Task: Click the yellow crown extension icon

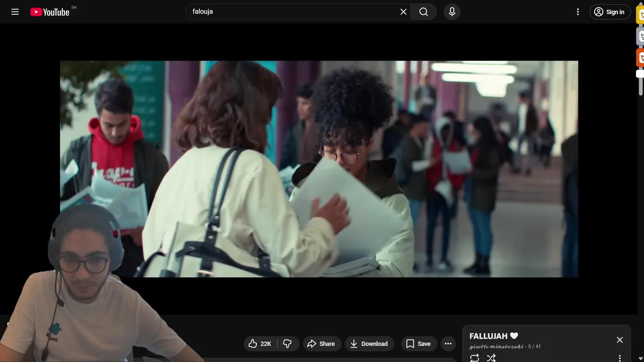Action: 641,15
